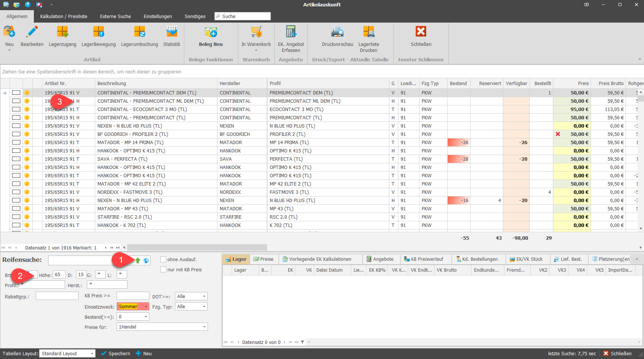The image size is (644, 359).
Task: Open DOT>= dropdown
Action: pyautogui.click(x=204, y=297)
